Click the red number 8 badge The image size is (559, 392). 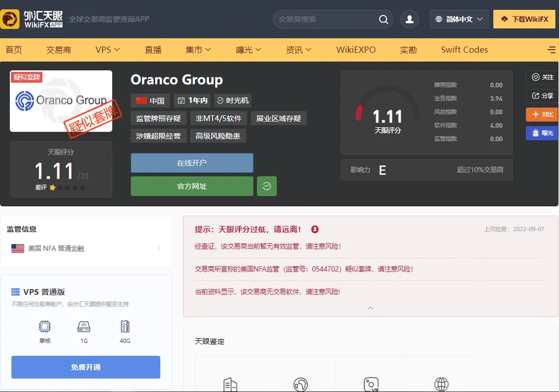315,229
